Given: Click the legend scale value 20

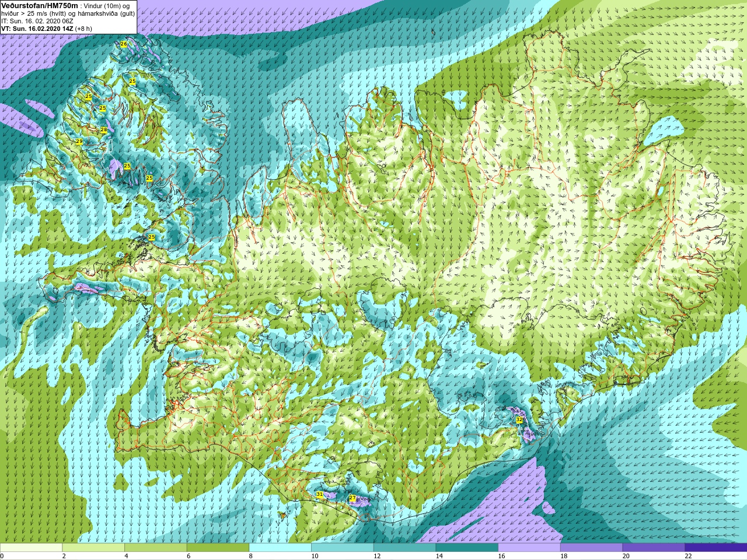Looking at the screenshot, I should [x=626, y=556].
